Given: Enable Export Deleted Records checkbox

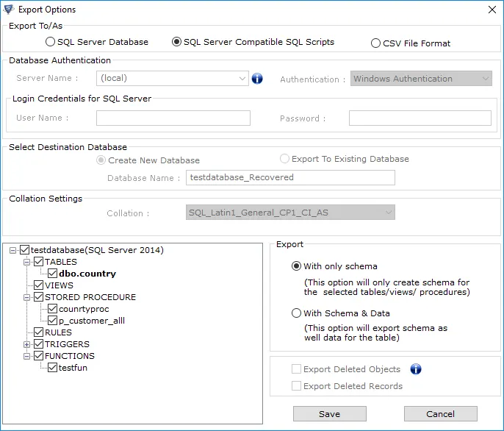Looking at the screenshot, I should [296, 385].
